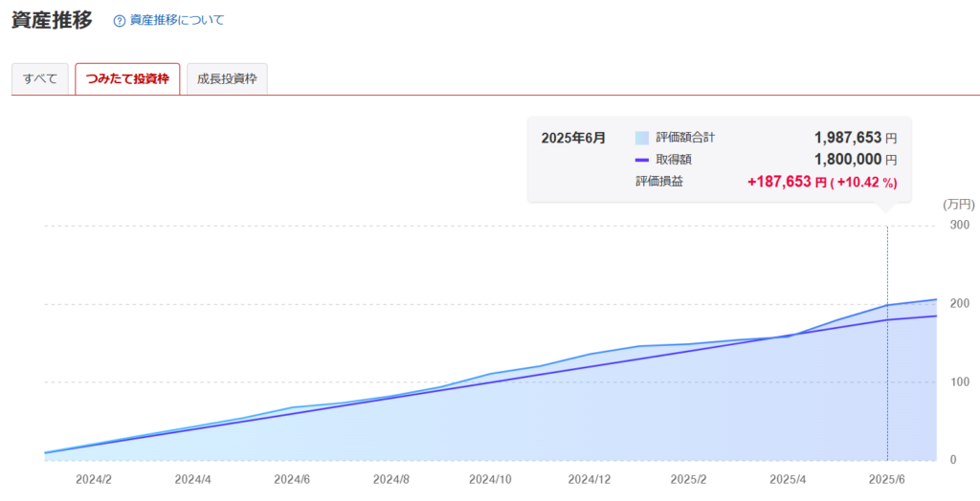Click the question mark help icon
The image size is (980, 501).
[x=120, y=21]
